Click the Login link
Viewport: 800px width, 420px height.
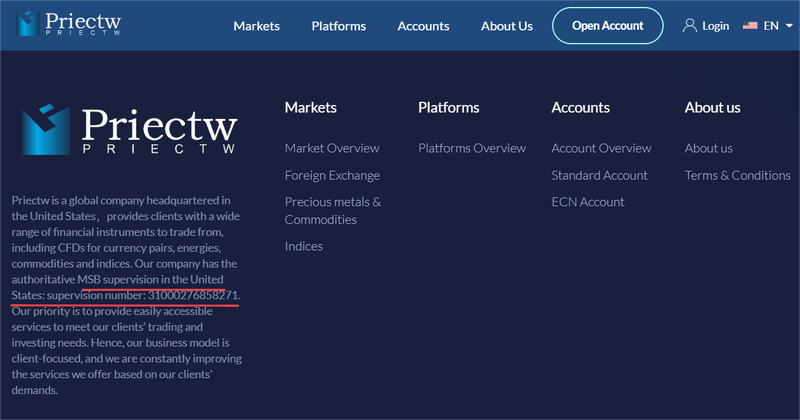[715, 26]
